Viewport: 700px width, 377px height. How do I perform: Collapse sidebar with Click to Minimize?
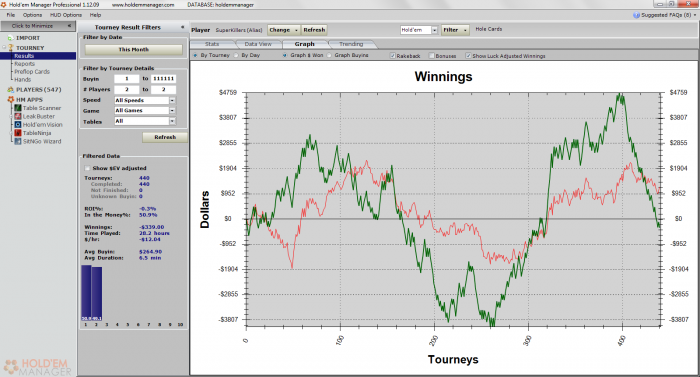click(x=38, y=26)
